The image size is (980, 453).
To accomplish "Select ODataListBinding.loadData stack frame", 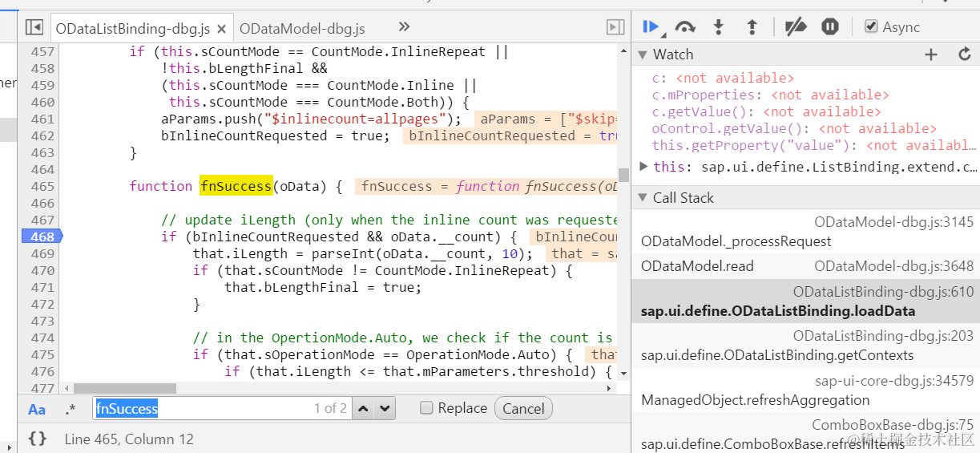I will (805, 301).
